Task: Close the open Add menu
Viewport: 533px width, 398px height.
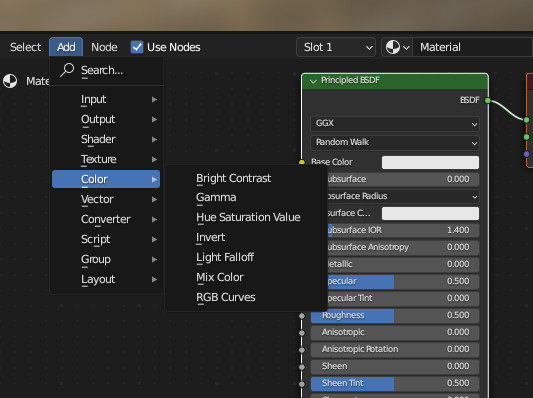Action: [66, 47]
